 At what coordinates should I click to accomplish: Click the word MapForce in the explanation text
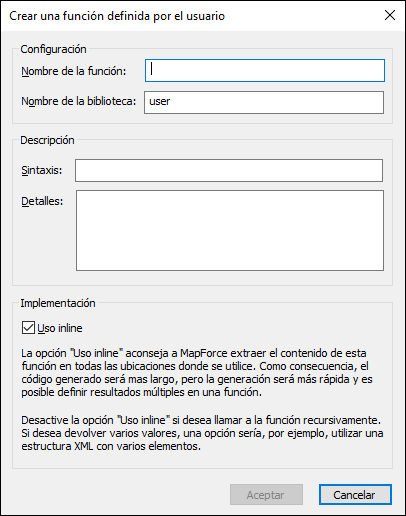(204, 353)
